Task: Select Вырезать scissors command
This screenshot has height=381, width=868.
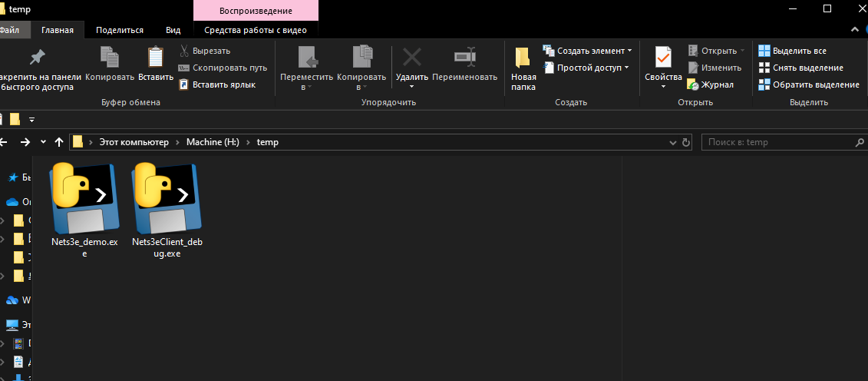Action: click(x=206, y=51)
